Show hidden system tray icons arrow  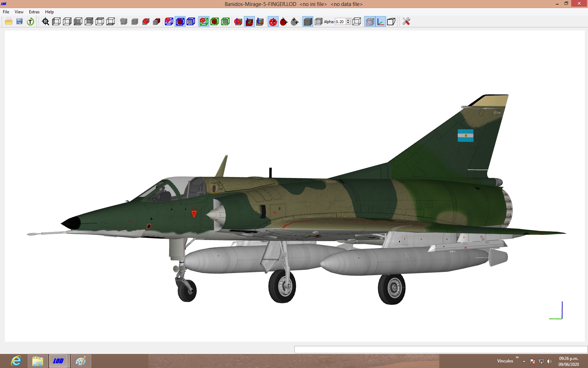524,361
